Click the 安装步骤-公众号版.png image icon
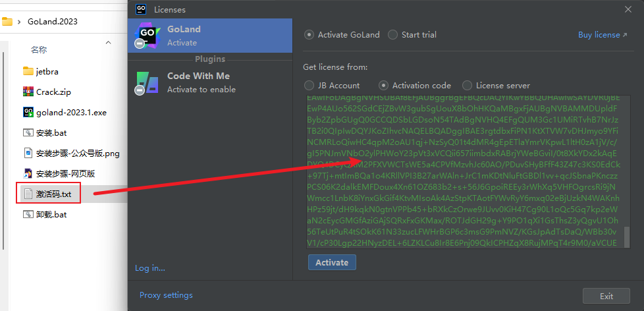The height and width of the screenshot is (311, 644). click(x=28, y=154)
